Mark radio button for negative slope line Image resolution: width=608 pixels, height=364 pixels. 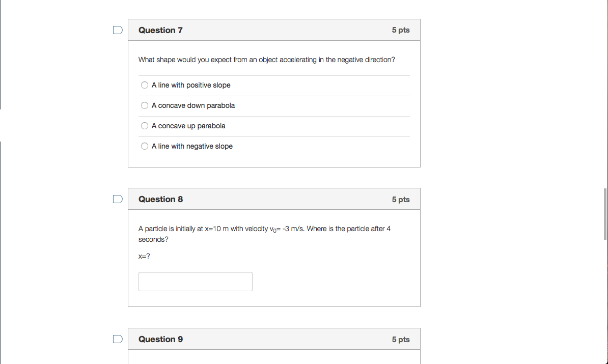coord(145,146)
